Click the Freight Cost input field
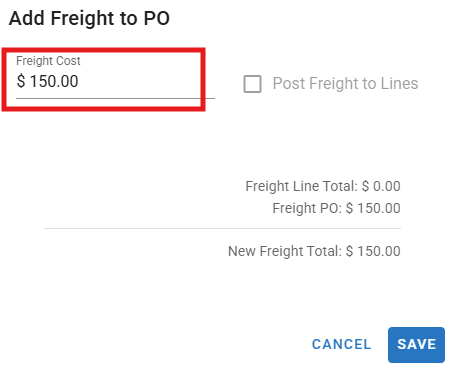Viewport: 451px width, 366px height. [x=115, y=77]
